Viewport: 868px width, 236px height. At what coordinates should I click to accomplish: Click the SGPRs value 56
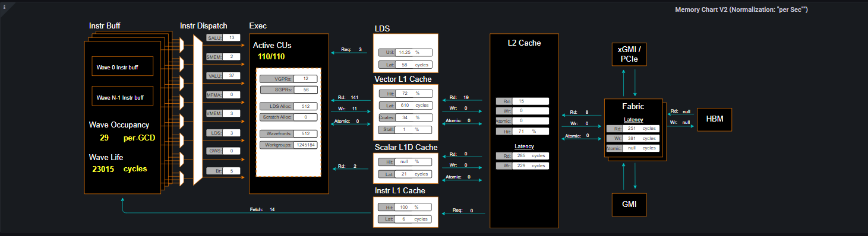[x=305, y=90]
